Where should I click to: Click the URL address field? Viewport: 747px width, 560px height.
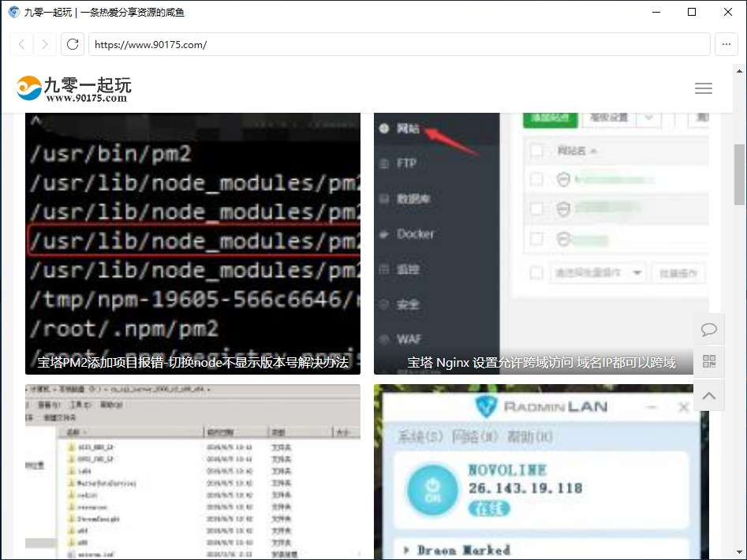pyautogui.click(x=399, y=44)
